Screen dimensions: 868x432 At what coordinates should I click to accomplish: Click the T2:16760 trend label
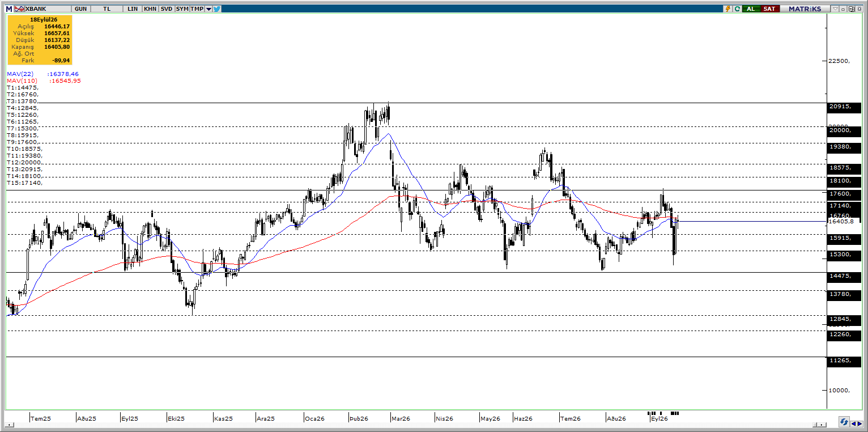click(22, 95)
